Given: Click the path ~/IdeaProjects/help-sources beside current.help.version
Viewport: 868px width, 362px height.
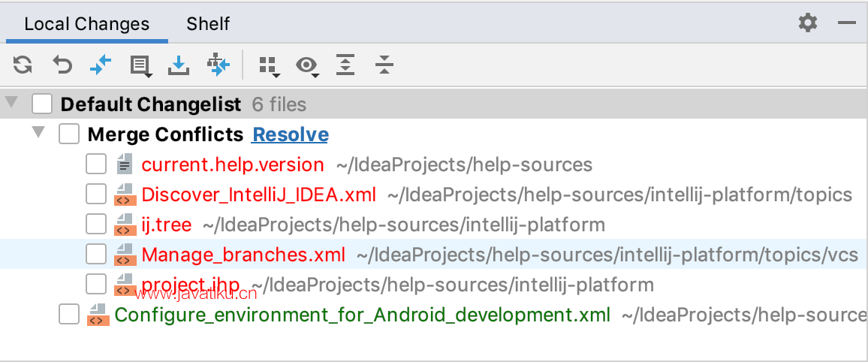Looking at the screenshot, I should [x=465, y=164].
